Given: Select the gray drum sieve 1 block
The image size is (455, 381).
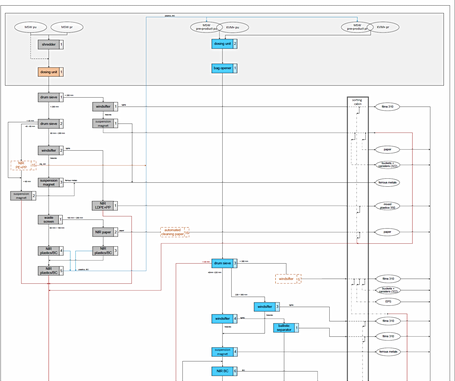Looking at the screenshot, I should [51, 97].
